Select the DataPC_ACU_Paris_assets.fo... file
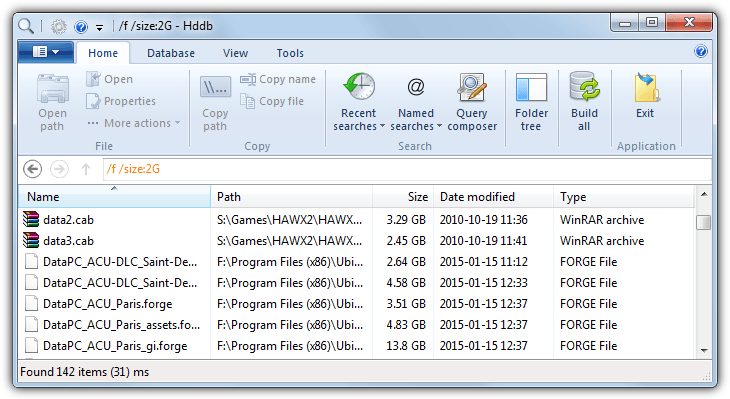 coord(122,325)
